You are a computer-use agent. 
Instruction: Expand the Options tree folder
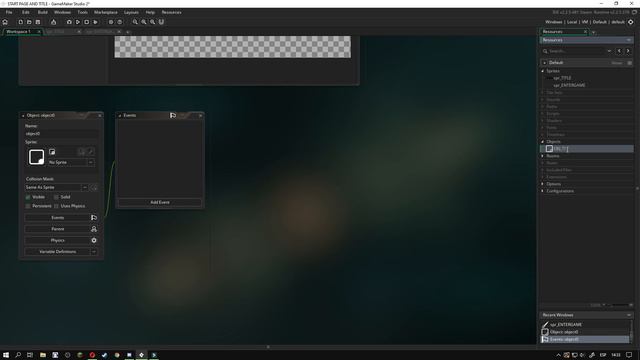click(543, 184)
